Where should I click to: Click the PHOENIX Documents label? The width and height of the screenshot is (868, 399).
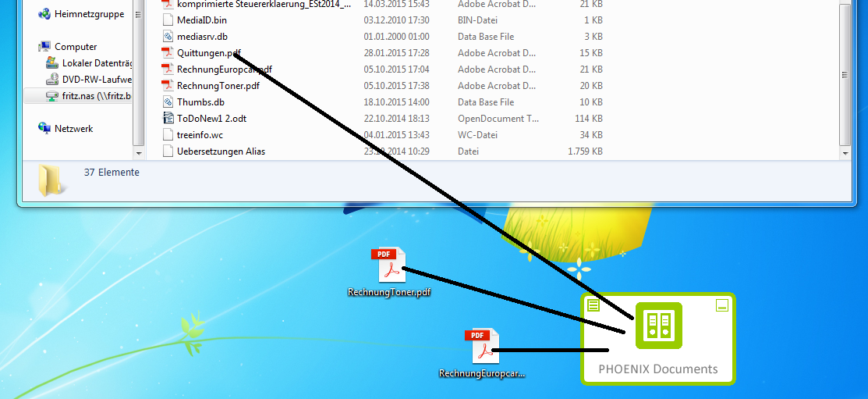[658, 369]
